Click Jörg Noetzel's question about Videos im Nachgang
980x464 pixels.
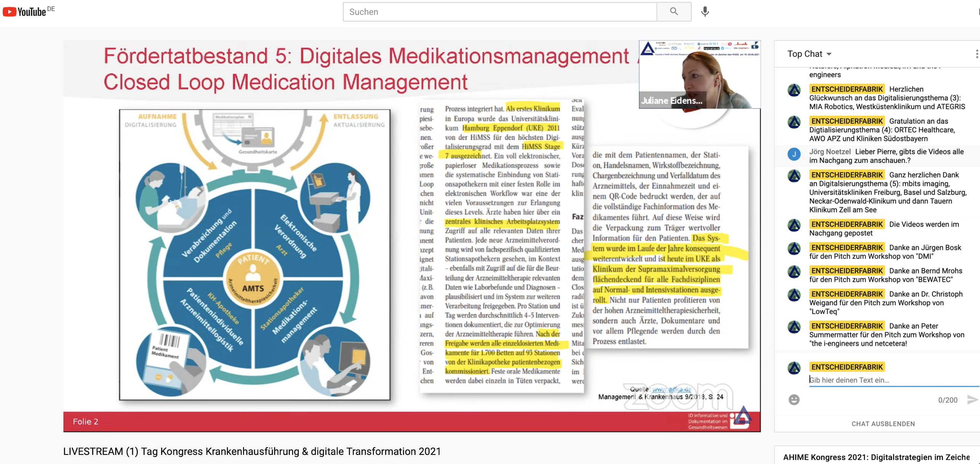click(x=887, y=156)
